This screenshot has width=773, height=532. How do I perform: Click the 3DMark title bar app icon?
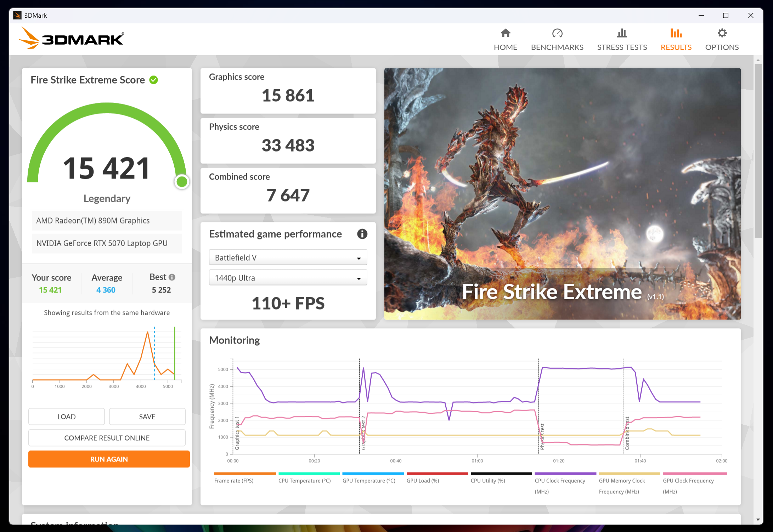point(17,15)
